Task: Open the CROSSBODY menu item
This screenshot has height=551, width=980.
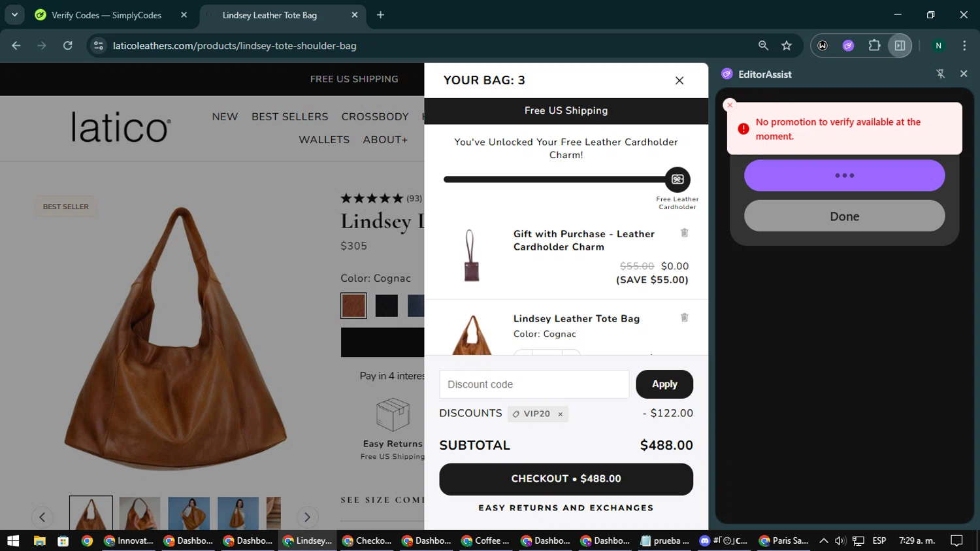Action: coord(375,117)
